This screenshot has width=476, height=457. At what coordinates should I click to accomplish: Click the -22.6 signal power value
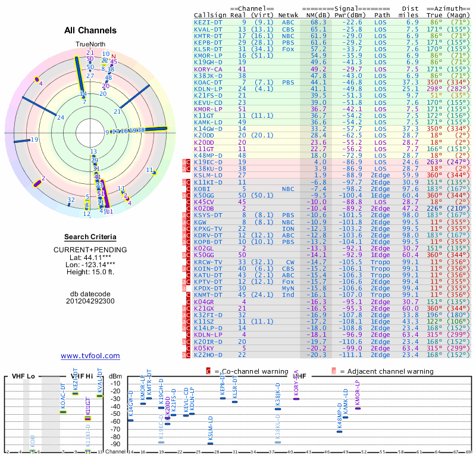coord(352,23)
